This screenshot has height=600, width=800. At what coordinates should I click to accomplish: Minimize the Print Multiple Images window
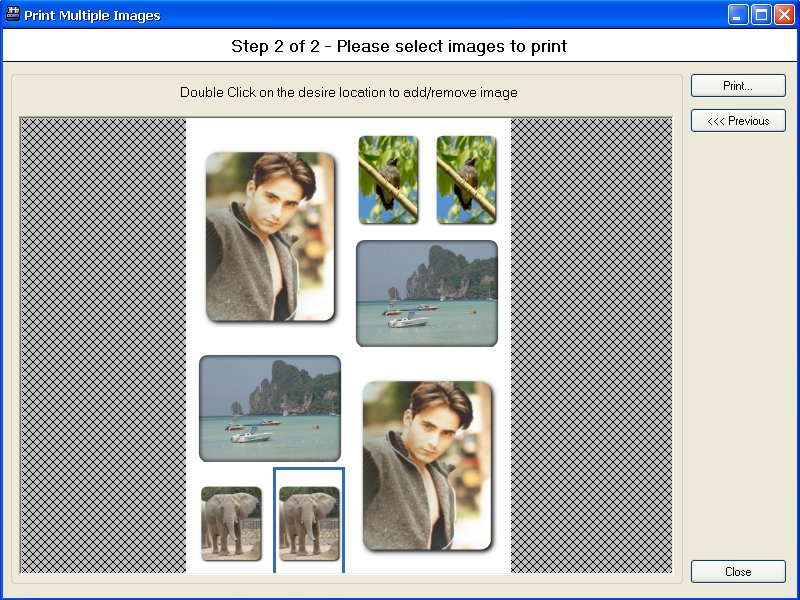click(738, 15)
